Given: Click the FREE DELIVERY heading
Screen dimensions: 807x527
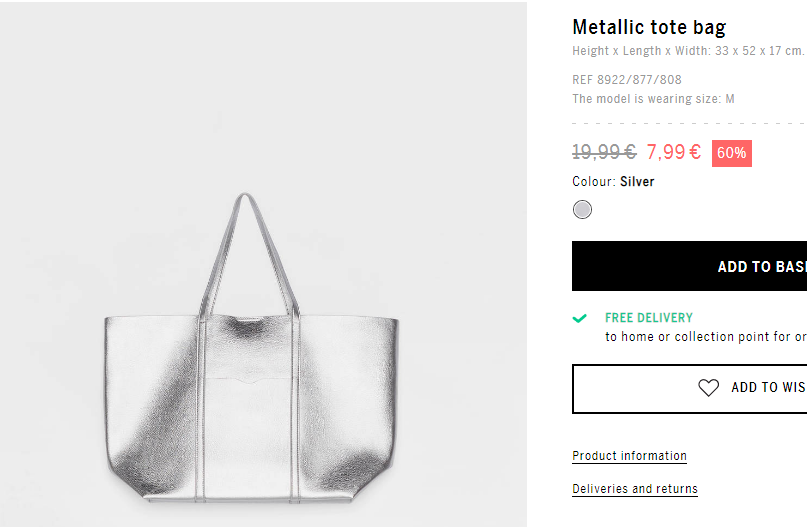Looking at the screenshot, I should tap(648, 318).
